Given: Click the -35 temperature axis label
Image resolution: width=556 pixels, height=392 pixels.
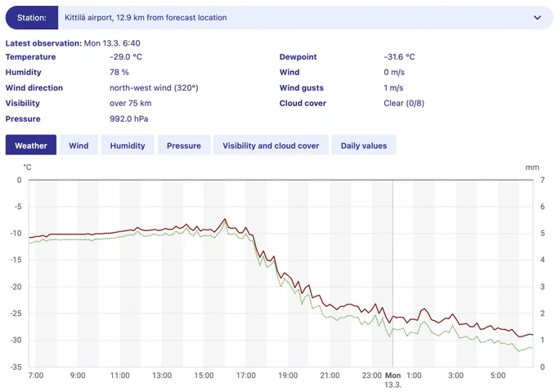Looking at the screenshot, I should point(16,367).
